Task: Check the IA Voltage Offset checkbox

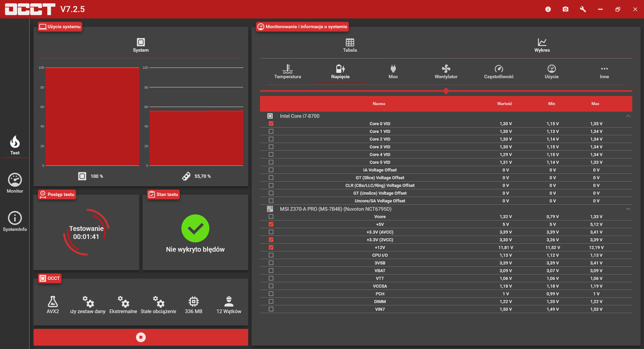Action: pyautogui.click(x=271, y=170)
